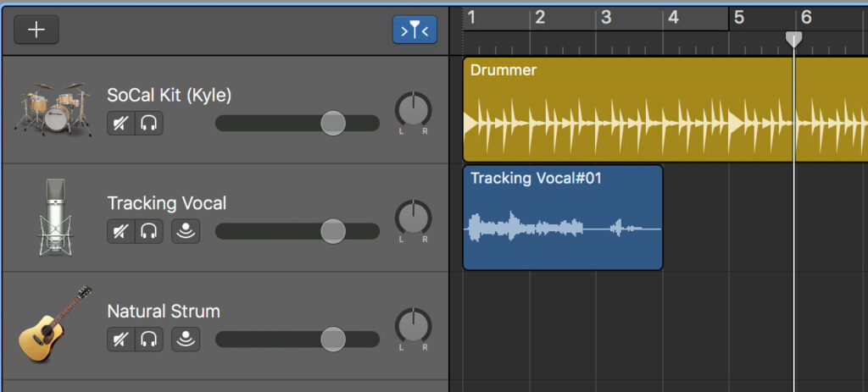Click the Tracking Vocal volume slider

(x=298, y=231)
